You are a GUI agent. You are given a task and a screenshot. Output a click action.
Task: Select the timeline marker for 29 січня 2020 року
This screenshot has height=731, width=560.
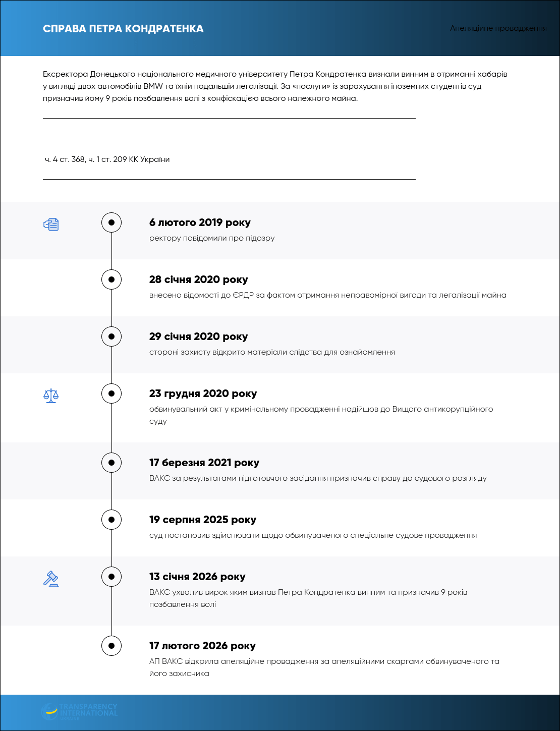(111, 336)
